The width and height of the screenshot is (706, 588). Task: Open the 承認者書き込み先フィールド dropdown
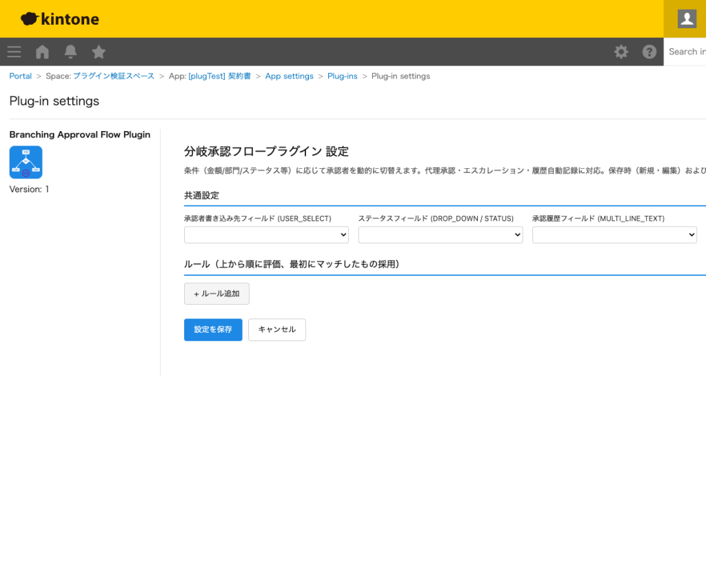[266, 234]
